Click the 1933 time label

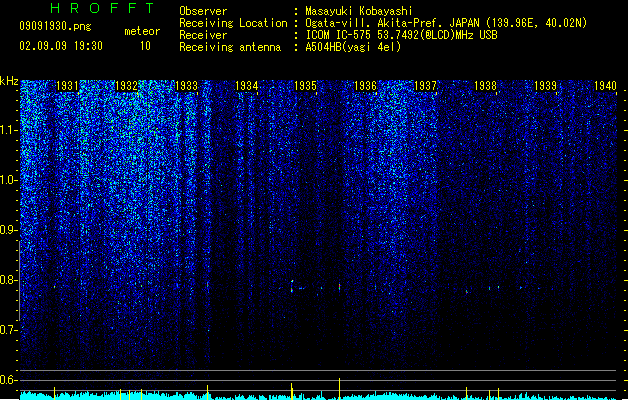[187, 86]
